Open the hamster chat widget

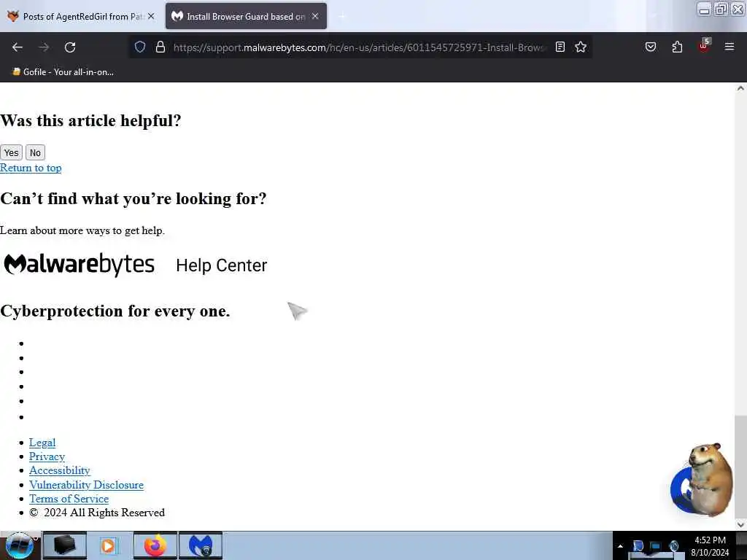[x=701, y=481]
